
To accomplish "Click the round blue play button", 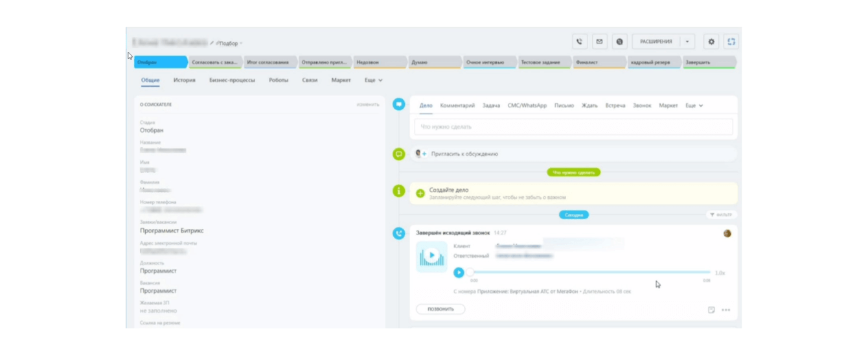I will click(x=459, y=273).
